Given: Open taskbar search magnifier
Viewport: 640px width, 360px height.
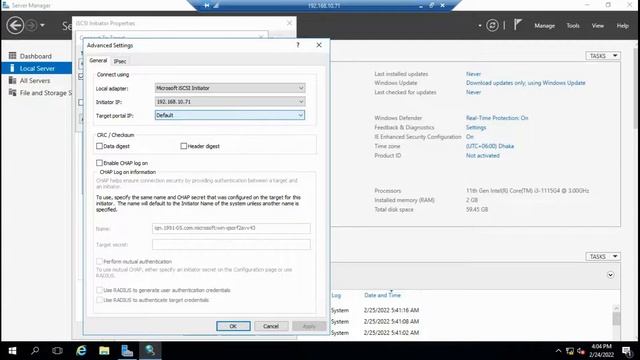Looking at the screenshot, I should 35,351.
